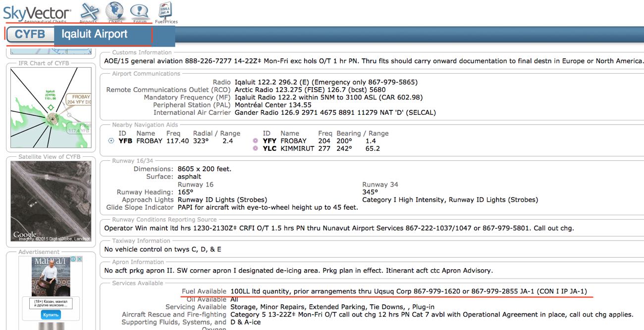Click the VOR symbol beside YFB
This screenshot has height=330, width=644.
pos(111,141)
